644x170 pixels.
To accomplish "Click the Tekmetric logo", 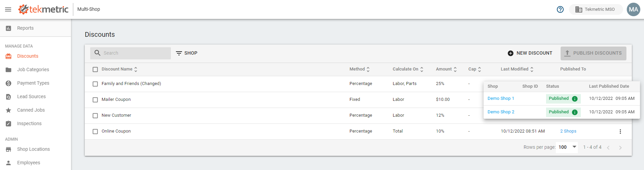I will coord(43,9).
